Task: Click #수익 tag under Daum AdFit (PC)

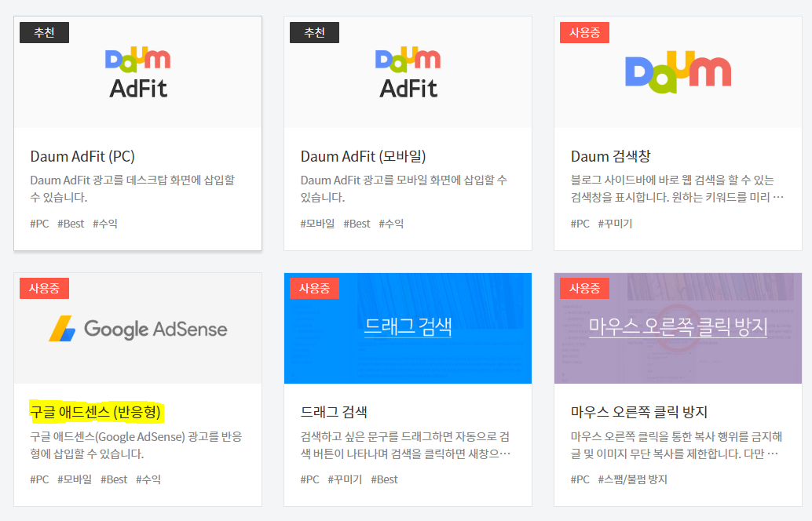Action: [105, 224]
